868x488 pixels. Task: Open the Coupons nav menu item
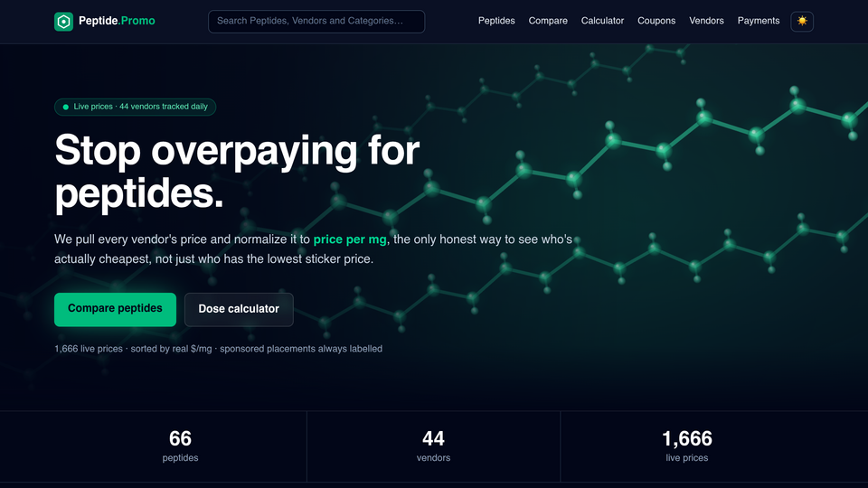click(656, 21)
